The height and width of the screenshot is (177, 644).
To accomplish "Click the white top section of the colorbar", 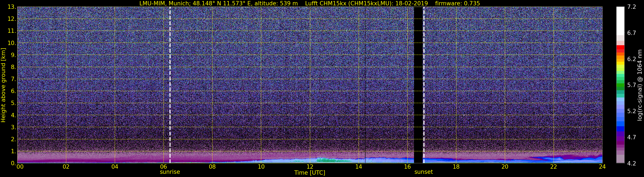I will pyautogui.click(x=620, y=21).
